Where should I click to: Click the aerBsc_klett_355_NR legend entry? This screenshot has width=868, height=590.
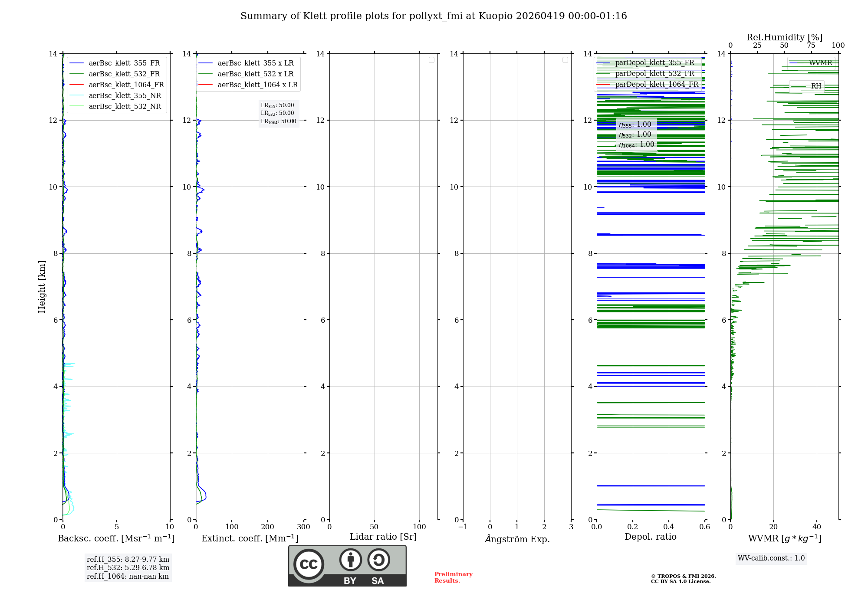(125, 95)
